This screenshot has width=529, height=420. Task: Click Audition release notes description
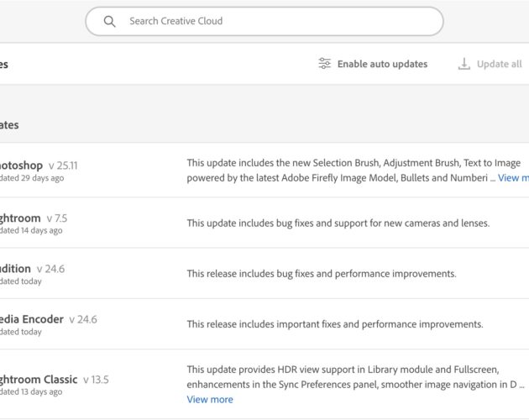click(322, 274)
